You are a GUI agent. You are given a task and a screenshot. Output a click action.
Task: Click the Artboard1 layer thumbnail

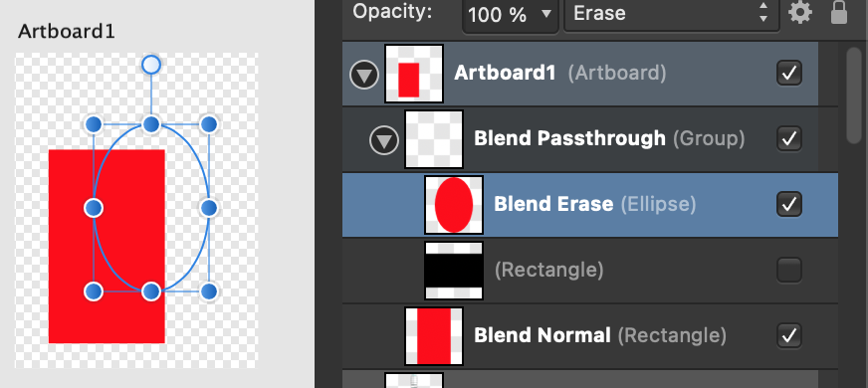[414, 73]
